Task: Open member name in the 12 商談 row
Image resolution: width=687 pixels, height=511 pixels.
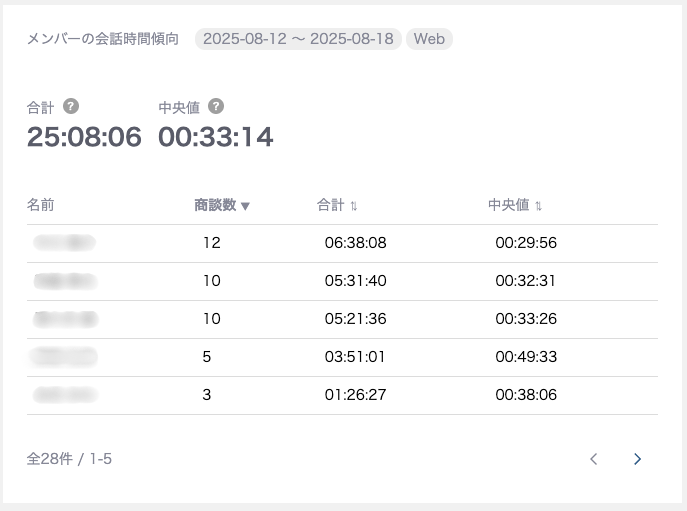Action: (64, 243)
